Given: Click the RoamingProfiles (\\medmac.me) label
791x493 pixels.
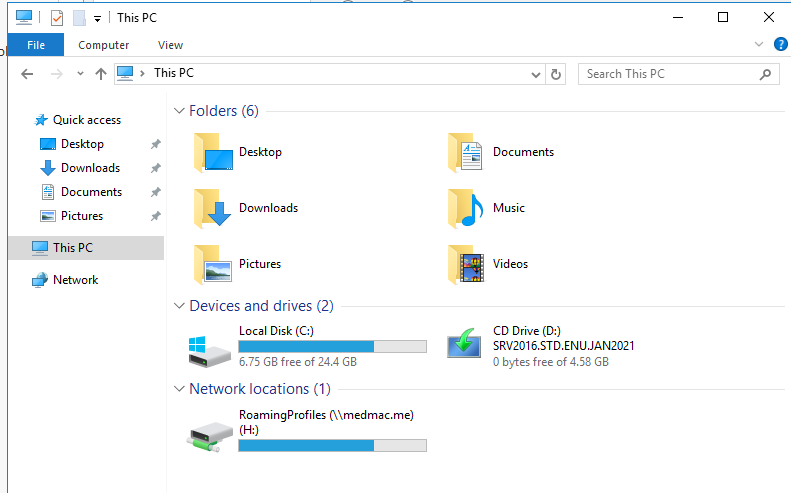Looking at the screenshot, I should click(326, 415).
